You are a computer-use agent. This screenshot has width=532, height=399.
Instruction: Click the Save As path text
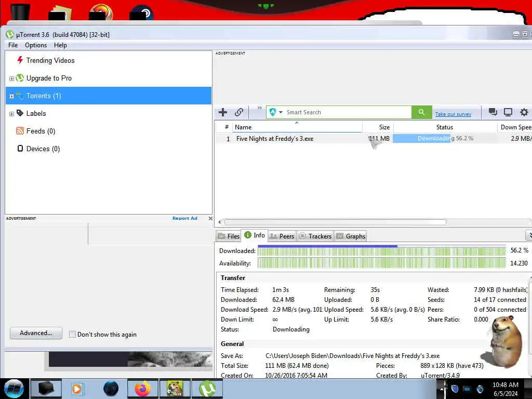353,356
